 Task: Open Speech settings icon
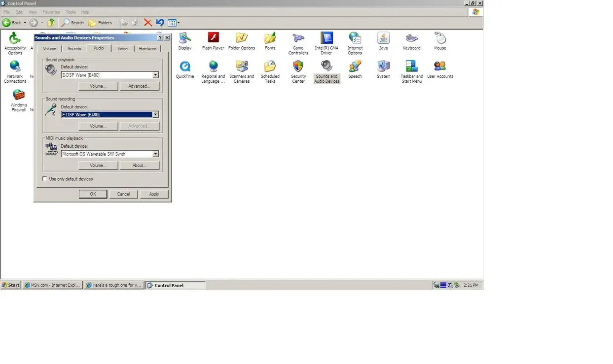355,69
